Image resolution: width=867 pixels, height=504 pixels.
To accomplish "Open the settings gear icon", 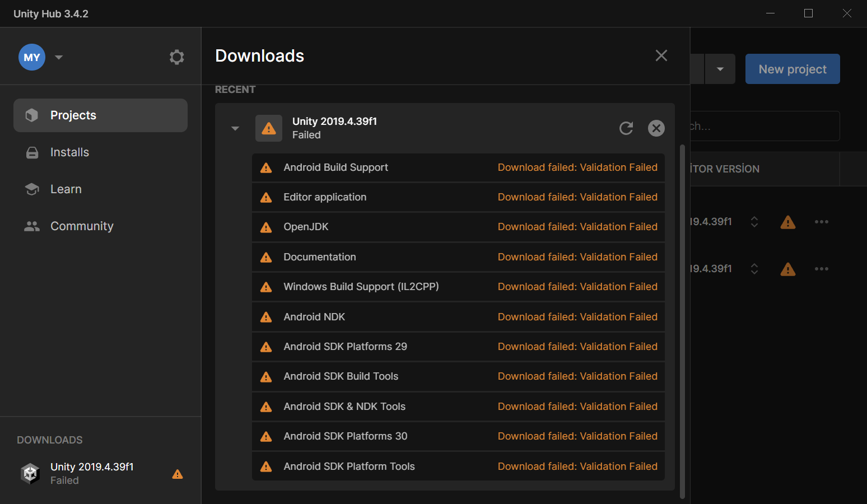I will click(x=176, y=57).
